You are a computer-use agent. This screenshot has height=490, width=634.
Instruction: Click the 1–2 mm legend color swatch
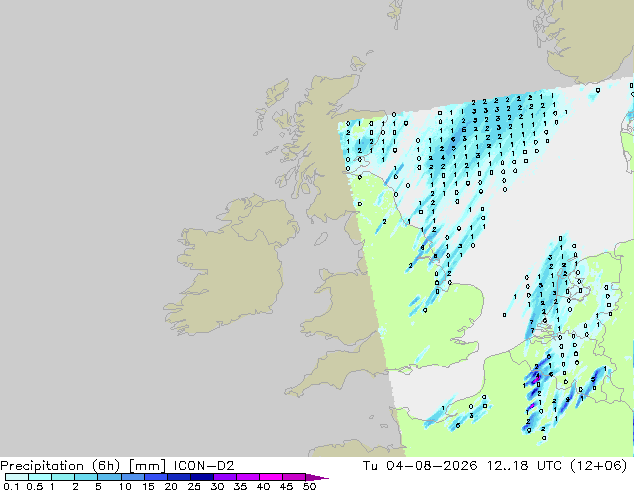pyautogui.click(x=63, y=477)
